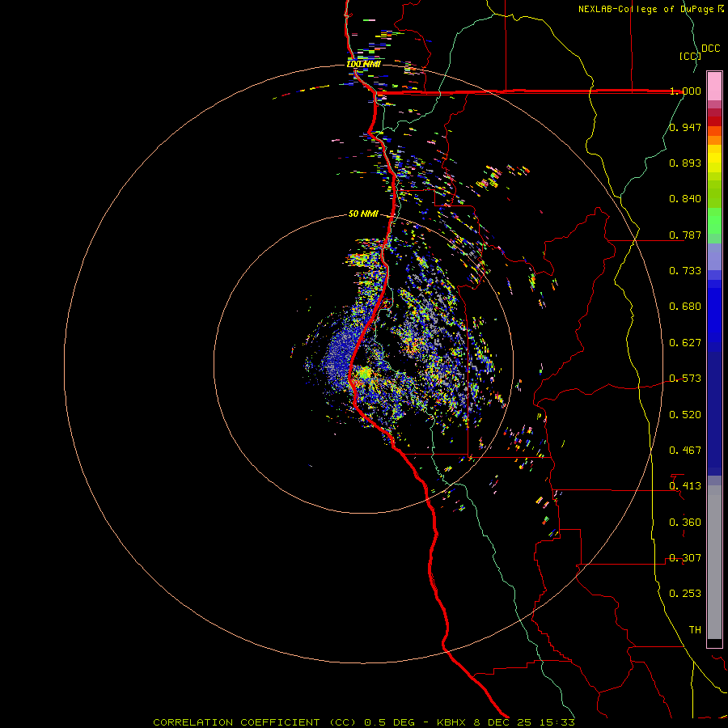This screenshot has height=728, width=728.
Task: Click the DCC label above the color bar
Action: [x=710, y=49]
